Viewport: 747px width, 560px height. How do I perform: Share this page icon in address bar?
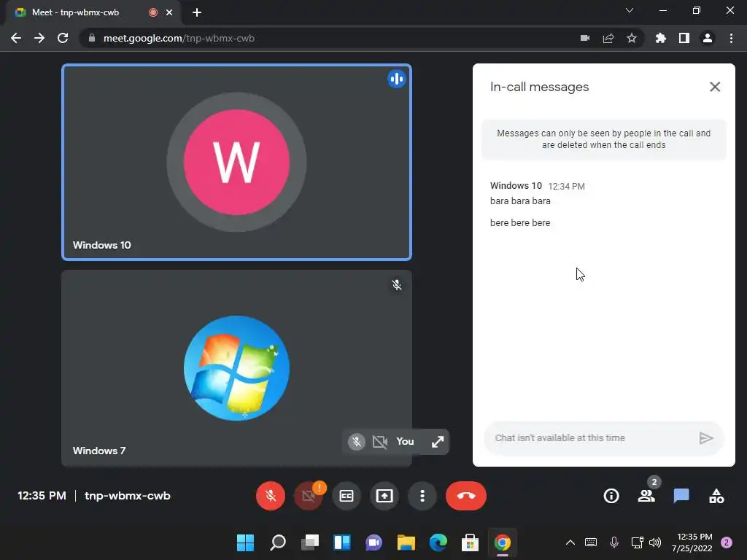[608, 38]
